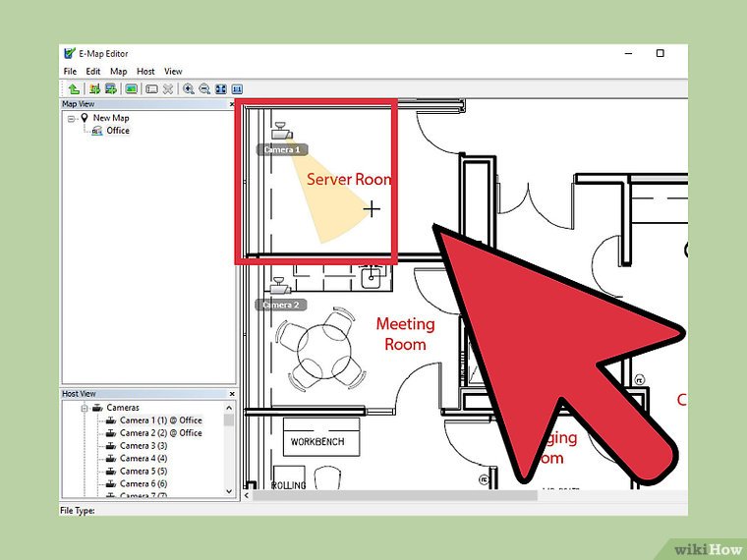Collapse the Cameras tree node
The height and width of the screenshot is (560, 747).
(x=85, y=408)
